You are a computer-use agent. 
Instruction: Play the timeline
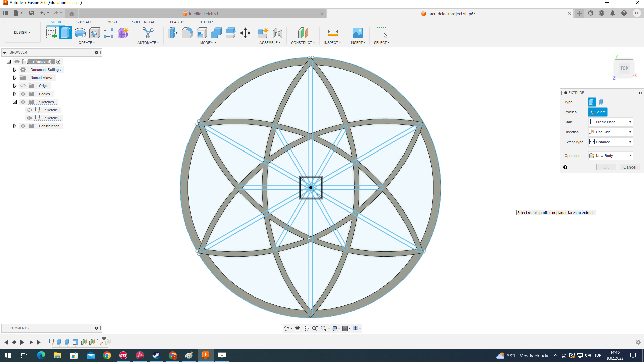(x=22, y=342)
